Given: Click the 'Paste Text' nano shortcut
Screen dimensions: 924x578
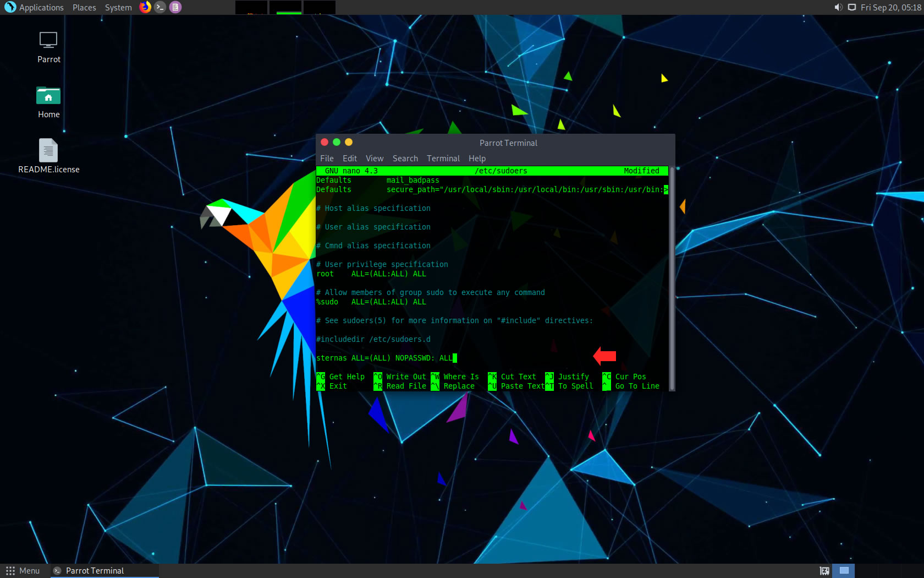Looking at the screenshot, I should 522,386.
